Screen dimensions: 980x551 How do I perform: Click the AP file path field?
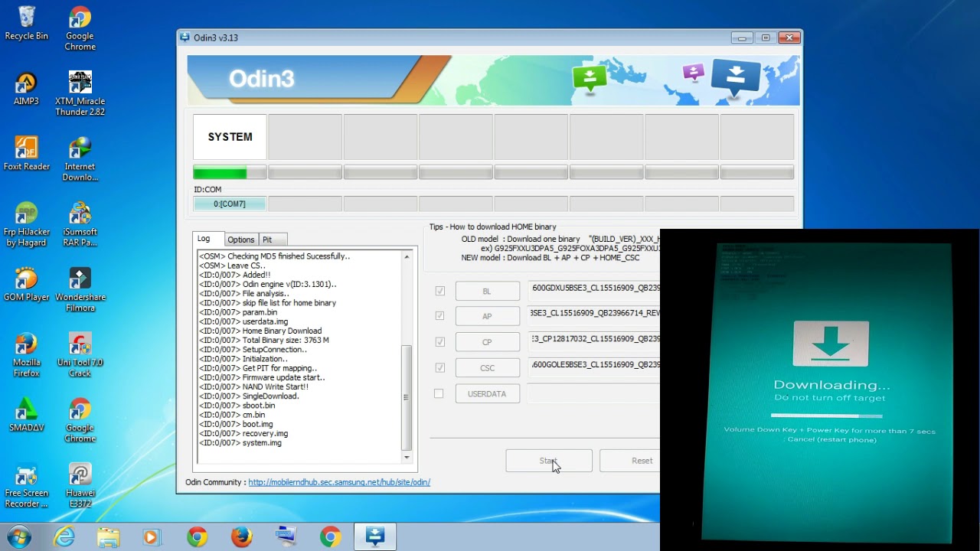(593, 314)
